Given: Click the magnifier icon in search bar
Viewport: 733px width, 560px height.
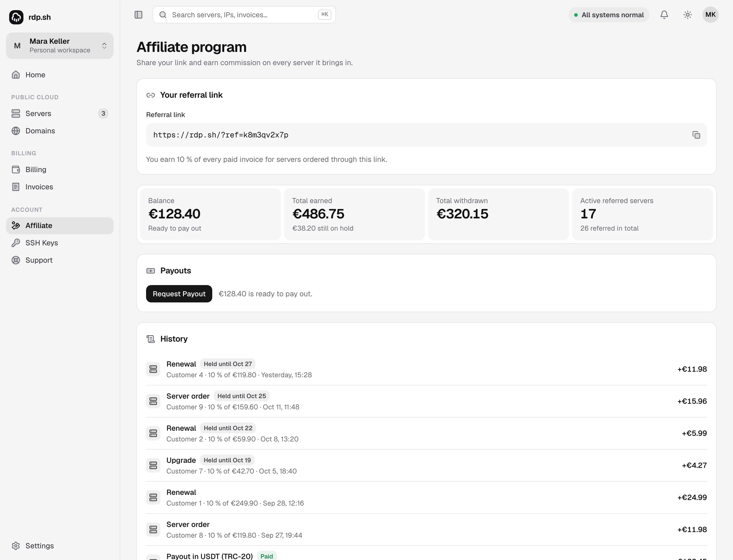Looking at the screenshot, I should click(x=162, y=15).
